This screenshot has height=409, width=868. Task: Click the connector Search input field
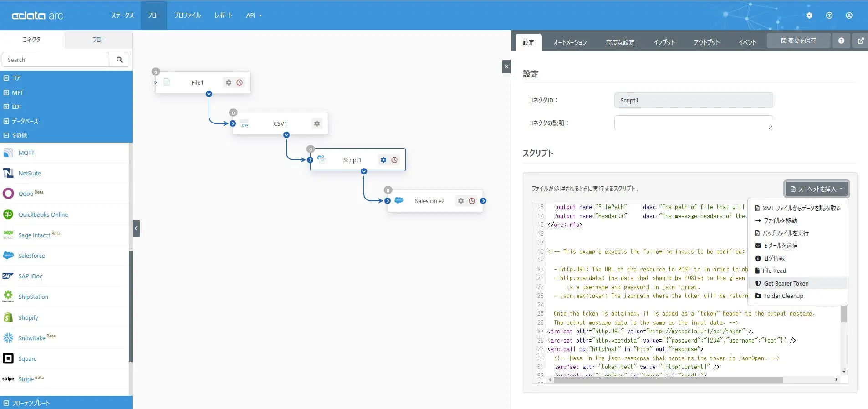click(x=56, y=60)
